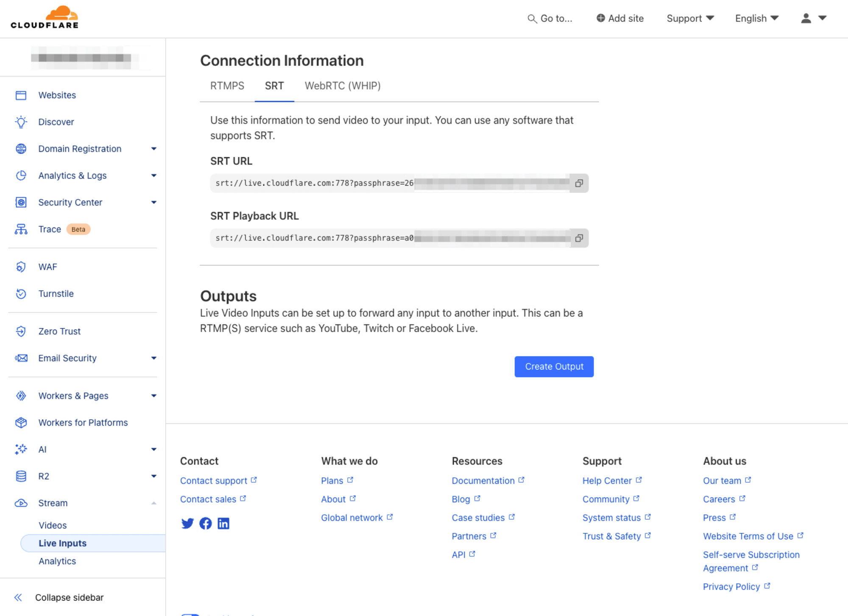Click the Analytics & Logs chart icon
The height and width of the screenshot is (616, 848).
point(21,176)
